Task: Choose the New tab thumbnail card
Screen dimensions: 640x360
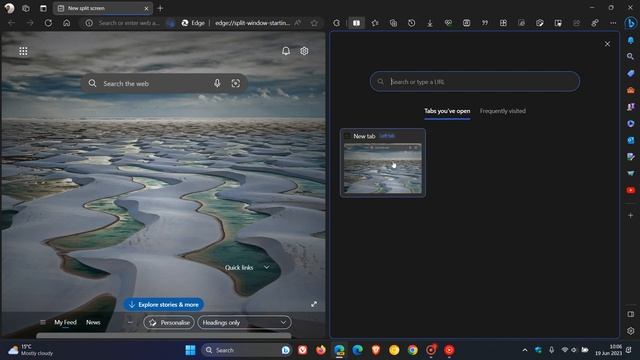Action: coord(383,163)
